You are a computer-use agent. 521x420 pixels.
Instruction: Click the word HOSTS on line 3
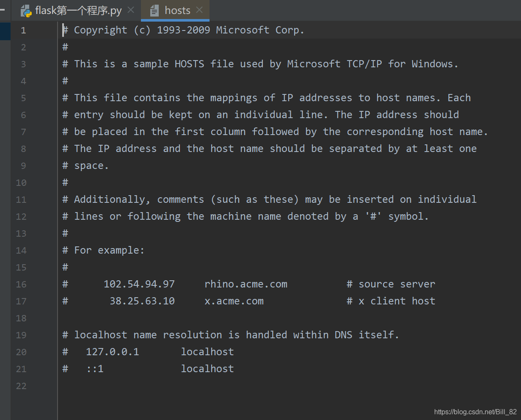point(189,64)
